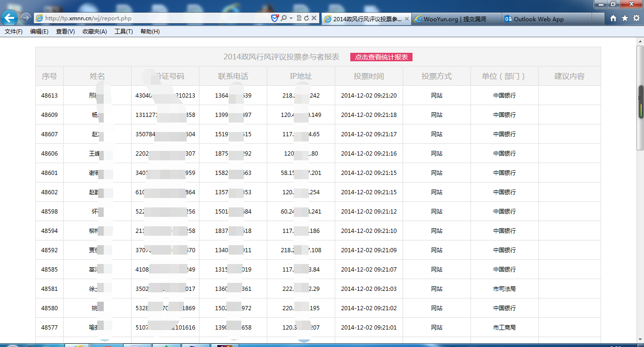Click the IE page icon left of the URL
The height and width of the screenshot is (347, 644).
[39, 18]
